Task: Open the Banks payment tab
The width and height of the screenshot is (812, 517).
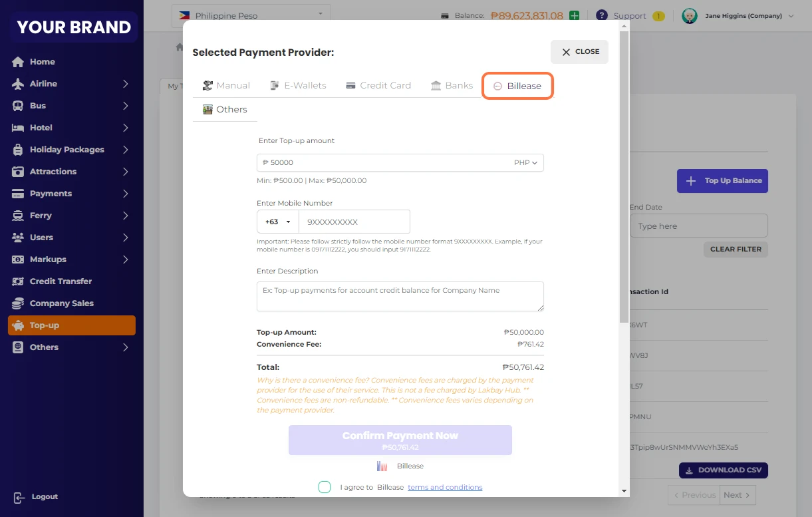Action: coord(452,85)
